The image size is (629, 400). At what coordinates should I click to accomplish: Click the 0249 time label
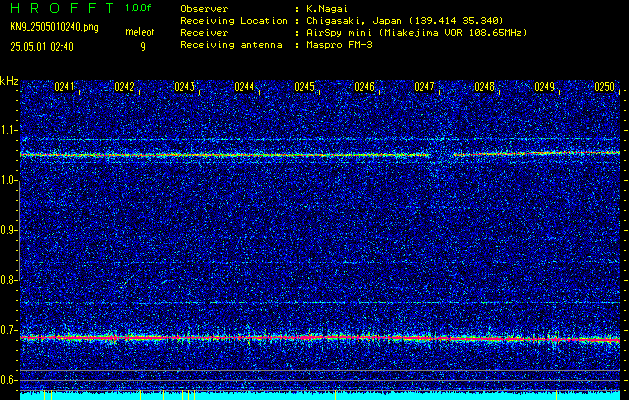point(544,87)
